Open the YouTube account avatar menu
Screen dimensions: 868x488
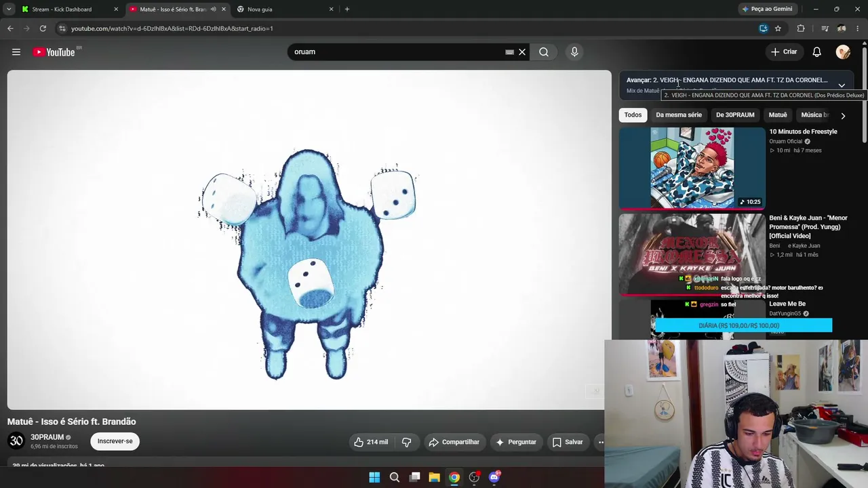843,52
